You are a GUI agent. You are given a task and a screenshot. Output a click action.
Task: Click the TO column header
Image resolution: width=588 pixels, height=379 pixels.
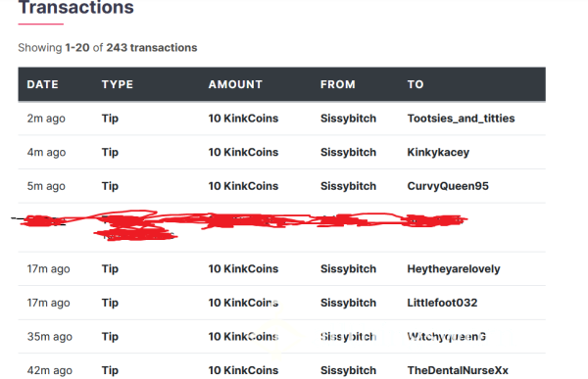(416, 84)
